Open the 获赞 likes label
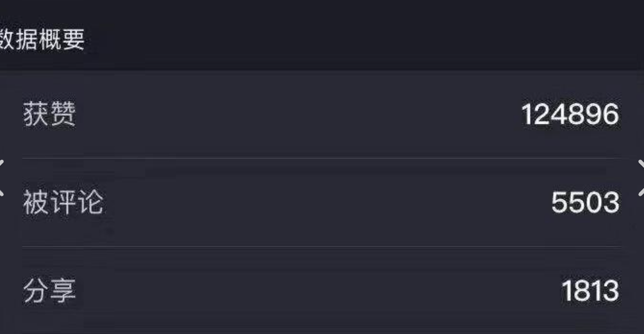 [50, 114]
